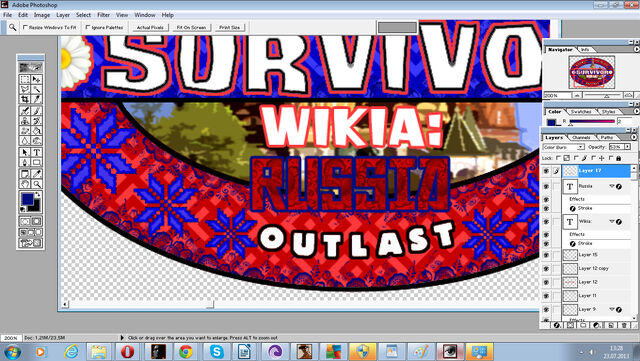Switch to the Channels tab
640x361 pixels.
(x=581, y=138)
